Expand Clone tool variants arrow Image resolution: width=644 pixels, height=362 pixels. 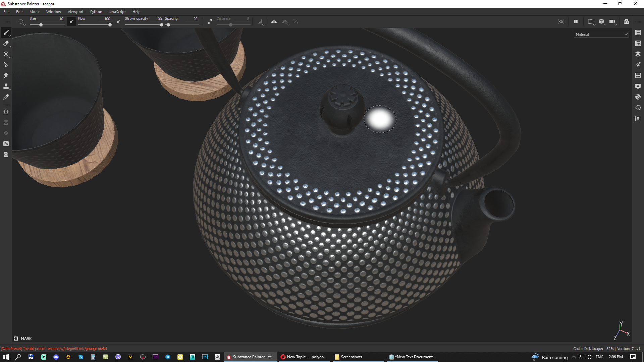[x=10, y=89]
